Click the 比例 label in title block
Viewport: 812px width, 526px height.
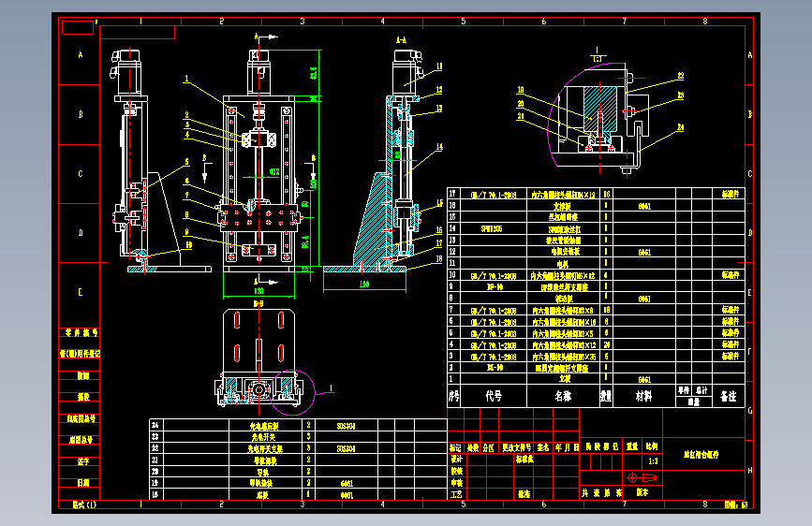pos(652,446)
